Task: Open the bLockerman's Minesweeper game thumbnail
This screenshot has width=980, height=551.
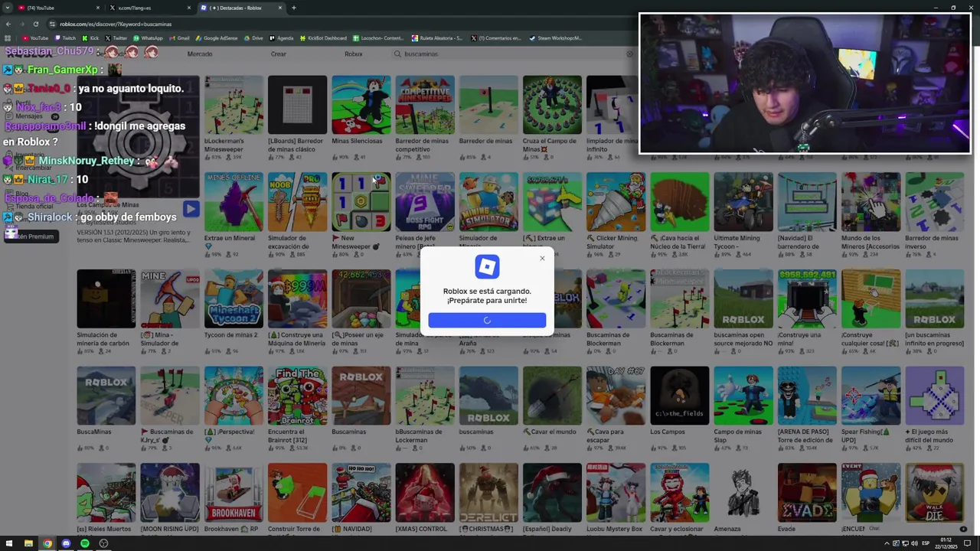Action: pos(234,105)
